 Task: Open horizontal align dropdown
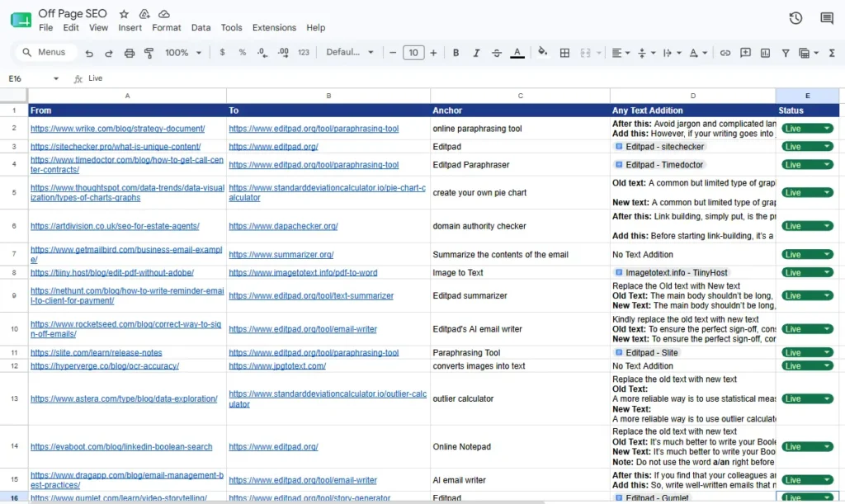(x=621, y=53)
